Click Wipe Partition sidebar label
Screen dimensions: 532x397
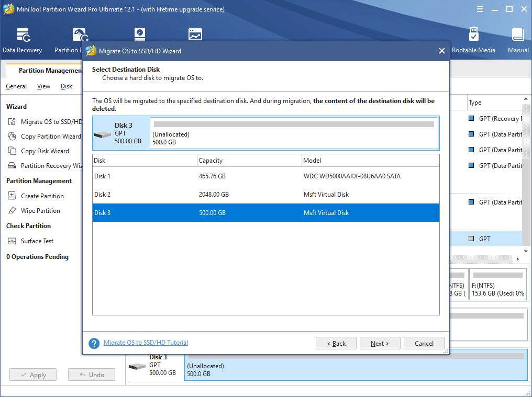(40, 211)
